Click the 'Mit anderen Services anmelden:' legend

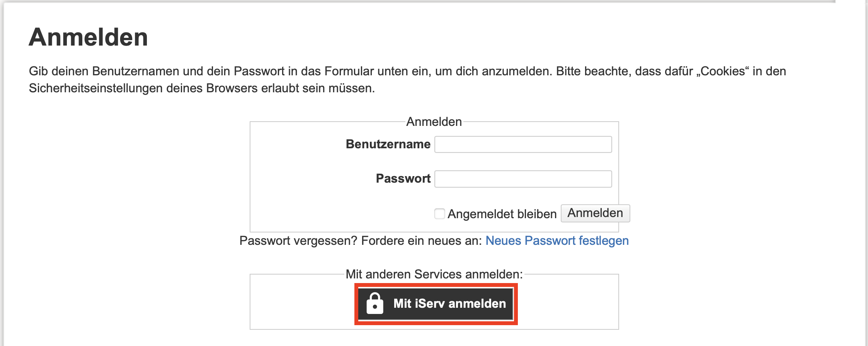(x=434, y=274)
